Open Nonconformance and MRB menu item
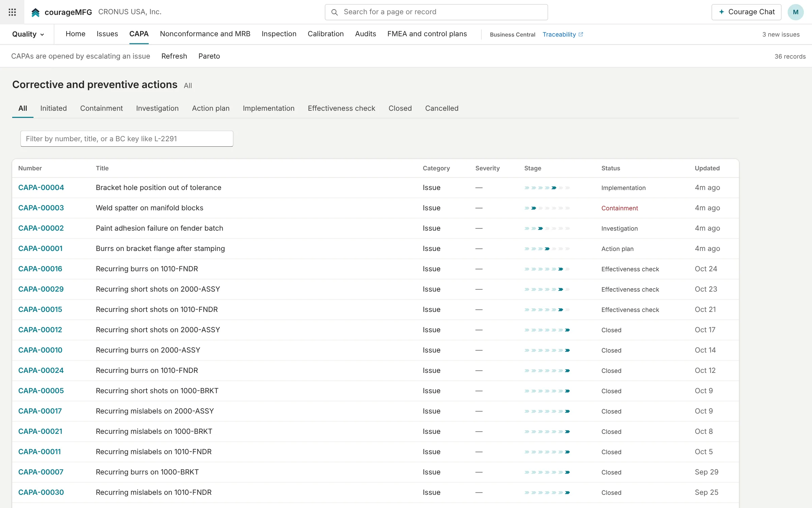Image resolution: width=812 pixels, height=508 pixels. tap(205, 34)
